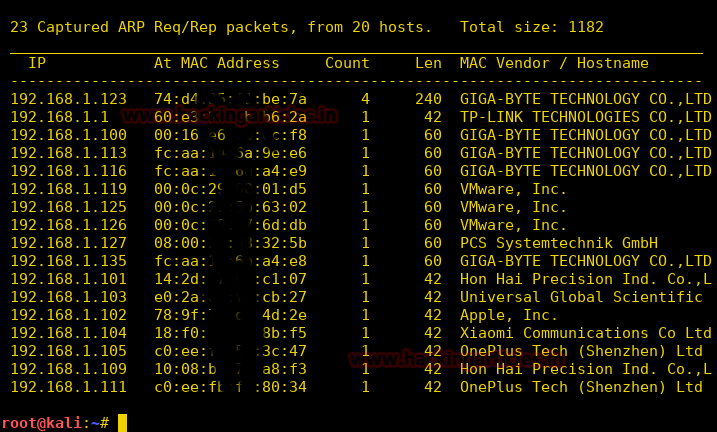Select the IP address 192.168.1.111
Screen dimensions: 717x432
(69, 387)
